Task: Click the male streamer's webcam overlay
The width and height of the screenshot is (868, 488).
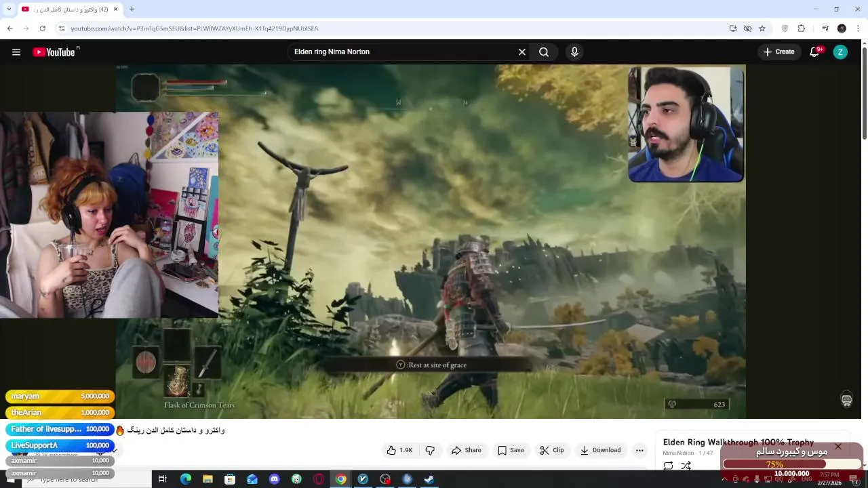Action: tap(686, 124)
